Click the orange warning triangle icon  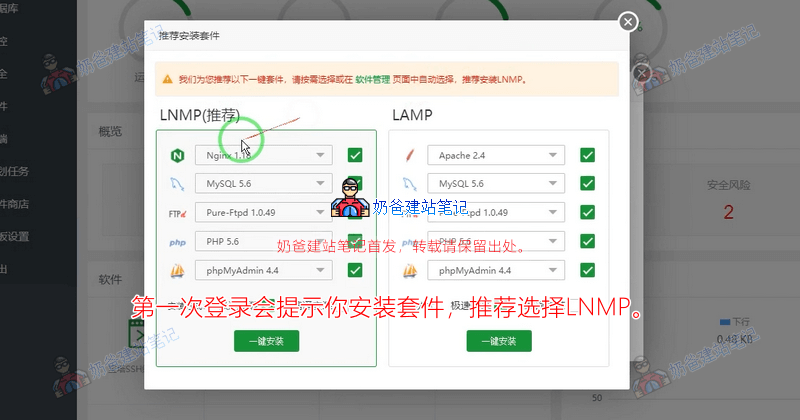167,80
